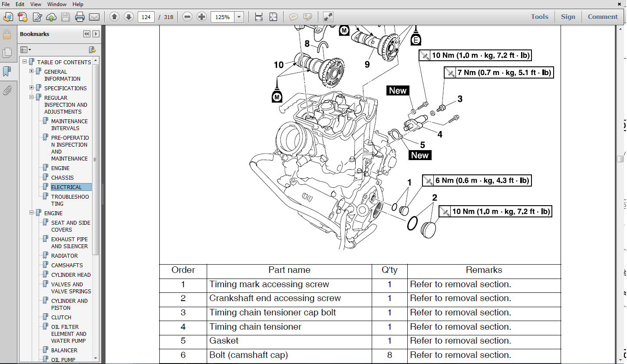Click the find current bookmark icon

point(92,50)
